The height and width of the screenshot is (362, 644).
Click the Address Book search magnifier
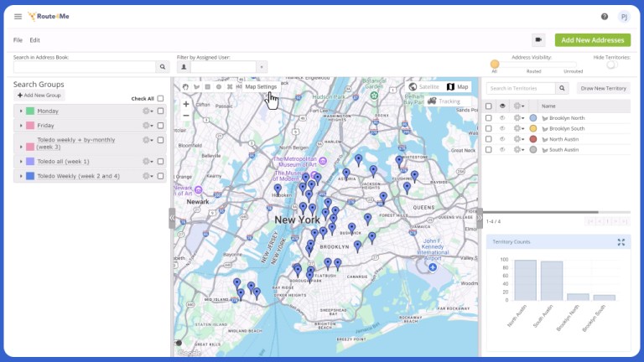[x=162, y=67]
